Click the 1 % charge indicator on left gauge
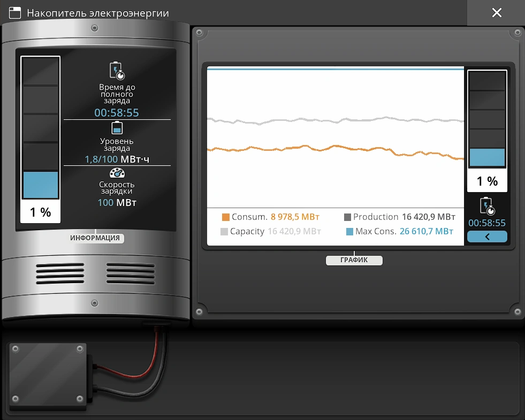 coord(41,212)
